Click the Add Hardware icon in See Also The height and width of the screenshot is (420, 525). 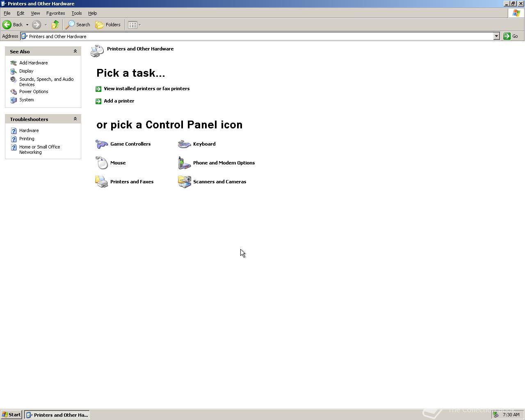14,63
